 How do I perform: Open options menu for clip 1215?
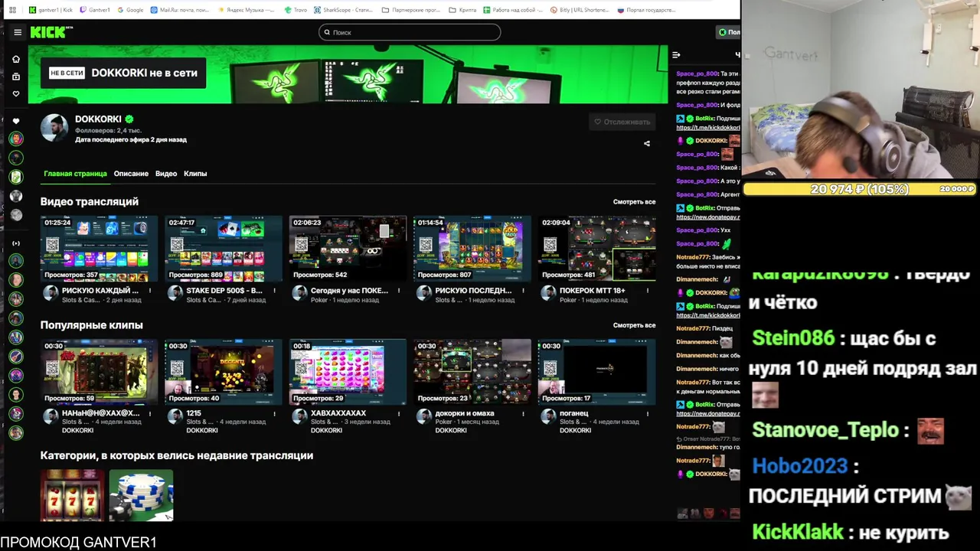tap(274, 413)
